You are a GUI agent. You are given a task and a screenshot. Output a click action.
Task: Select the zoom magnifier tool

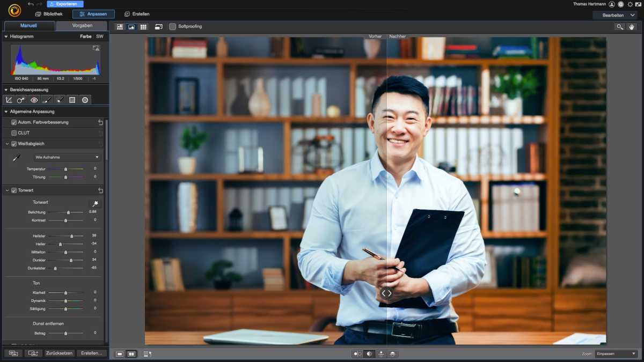point(620,26)
